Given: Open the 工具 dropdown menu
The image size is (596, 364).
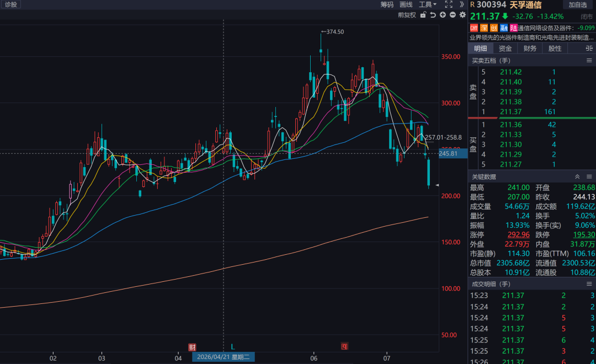Looking at the screenshot, I should click(x=428, y=4).
